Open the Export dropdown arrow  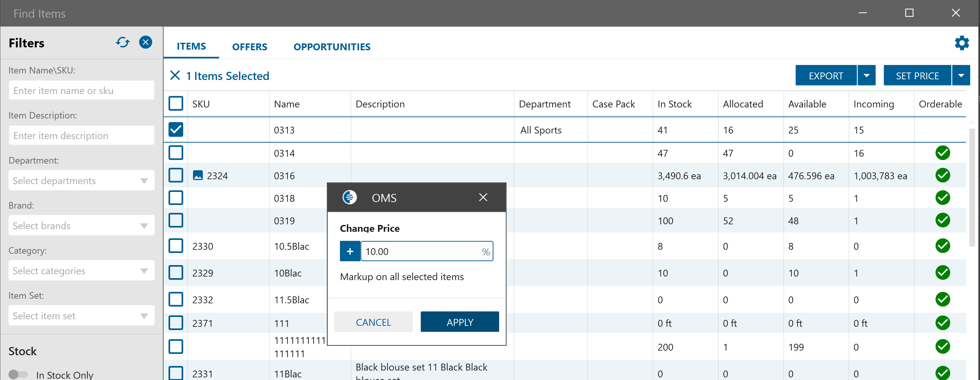[x=866, y=76]
